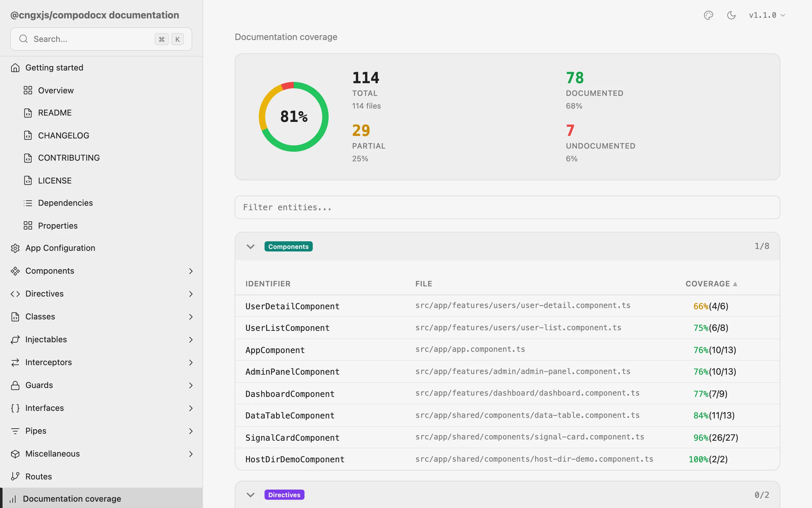Expand the Interfaces chevron
Image resolution: width=812 pixels, height=508 pixels.
tap(191, 408)
